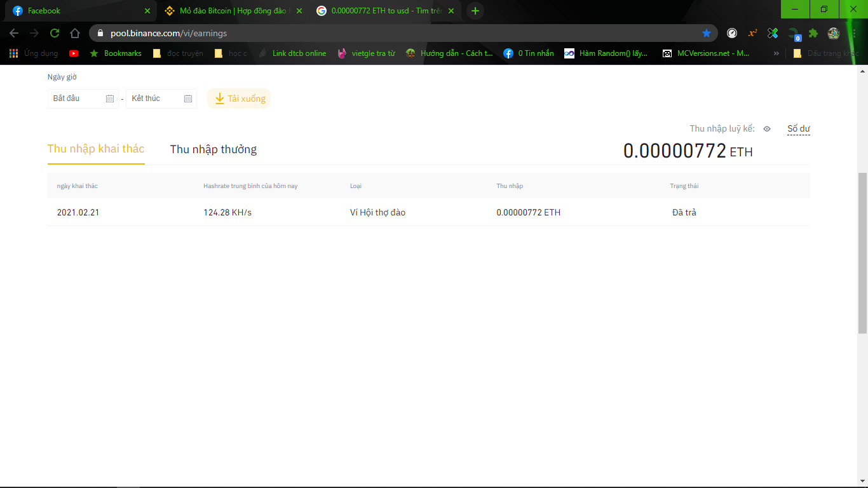Click the Kết thúc end date field
The width and height of the screenshot is (868, 488).
(x=161, y=98)
